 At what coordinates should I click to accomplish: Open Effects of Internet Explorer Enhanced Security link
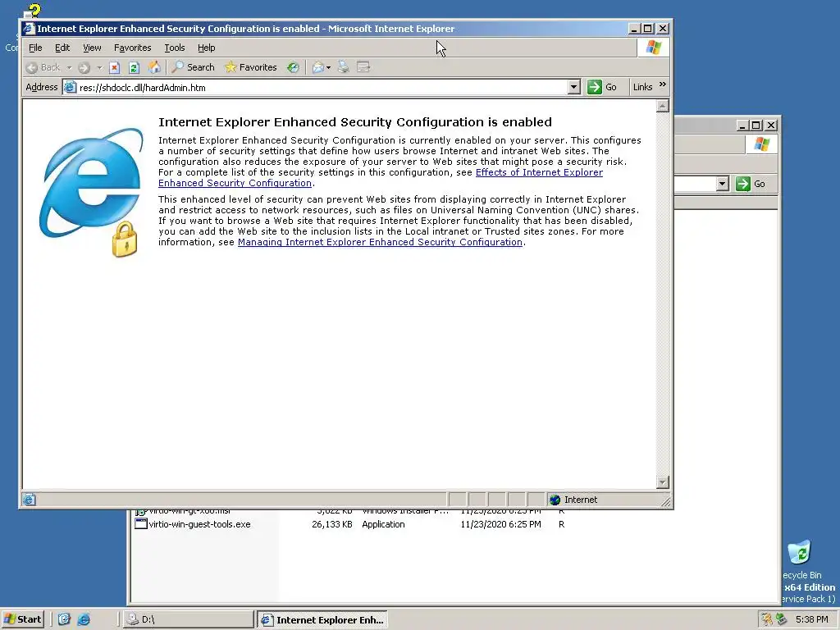(539, 172)
